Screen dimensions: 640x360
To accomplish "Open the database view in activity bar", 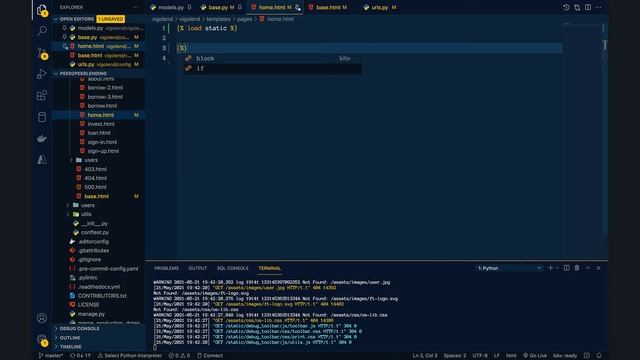I will pos(42,117).
